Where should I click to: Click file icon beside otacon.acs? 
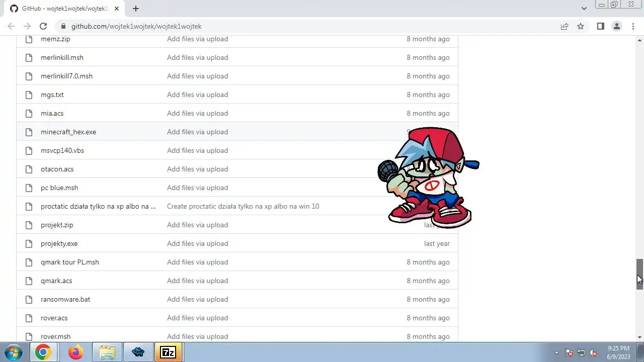click(x=29, y=169)
